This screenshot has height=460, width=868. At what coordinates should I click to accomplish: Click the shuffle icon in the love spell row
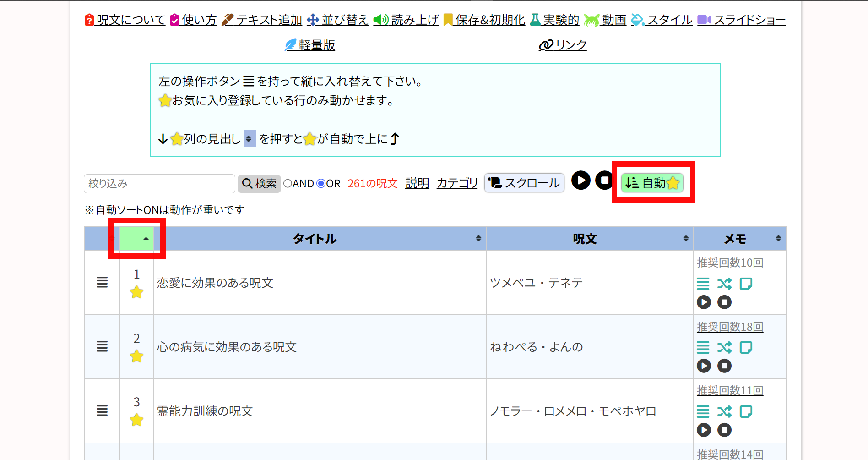pos(724,284)
